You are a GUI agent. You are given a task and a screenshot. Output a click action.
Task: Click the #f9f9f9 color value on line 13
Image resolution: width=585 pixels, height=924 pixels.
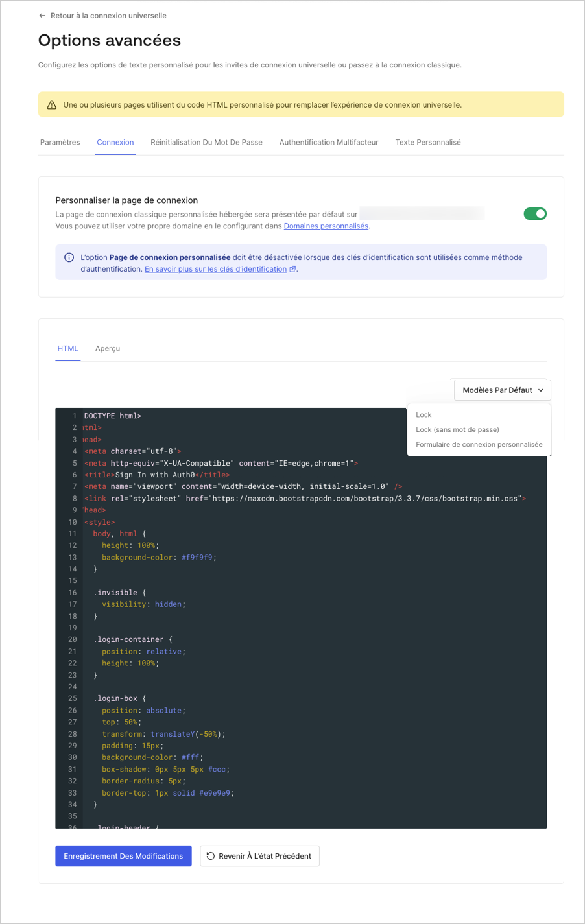coord(197,557)
